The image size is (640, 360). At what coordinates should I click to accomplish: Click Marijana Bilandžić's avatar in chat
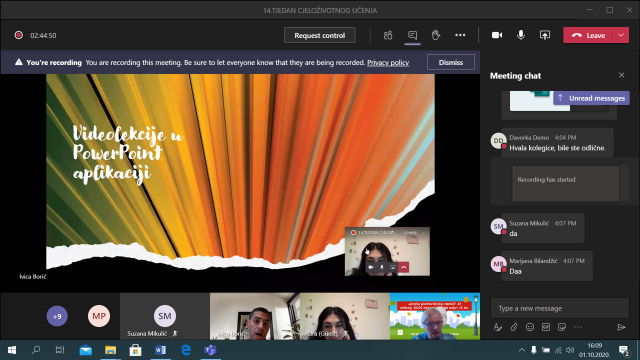(x=498, y=264)
